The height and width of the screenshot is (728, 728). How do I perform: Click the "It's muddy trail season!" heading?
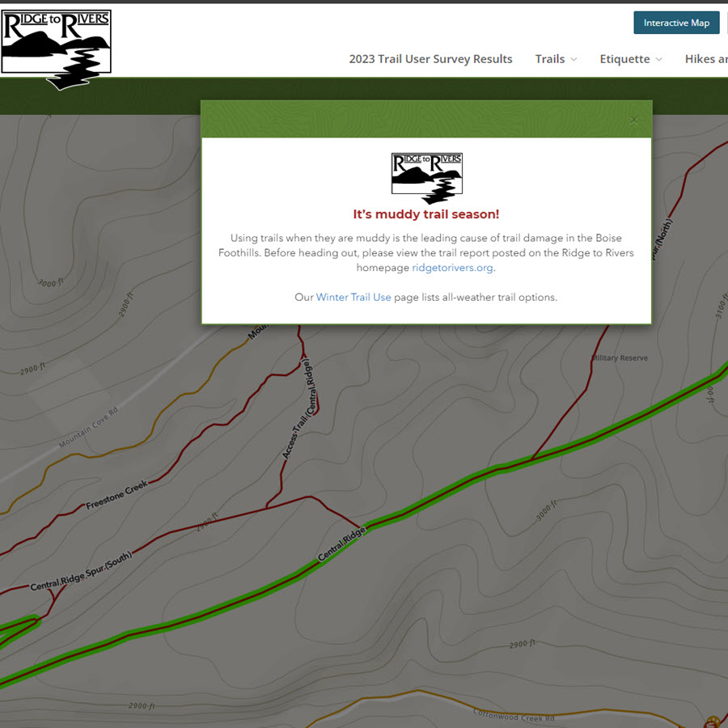[426, 214]
